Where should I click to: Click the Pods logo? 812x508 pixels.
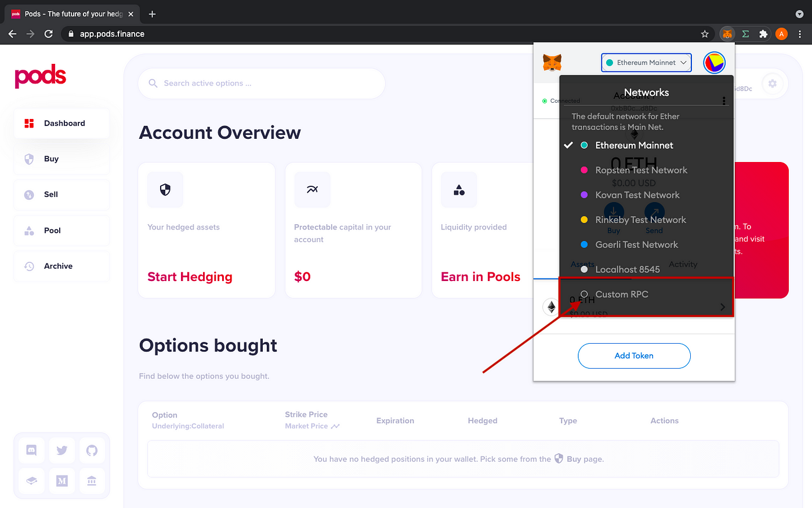click(x=41, y=76)
